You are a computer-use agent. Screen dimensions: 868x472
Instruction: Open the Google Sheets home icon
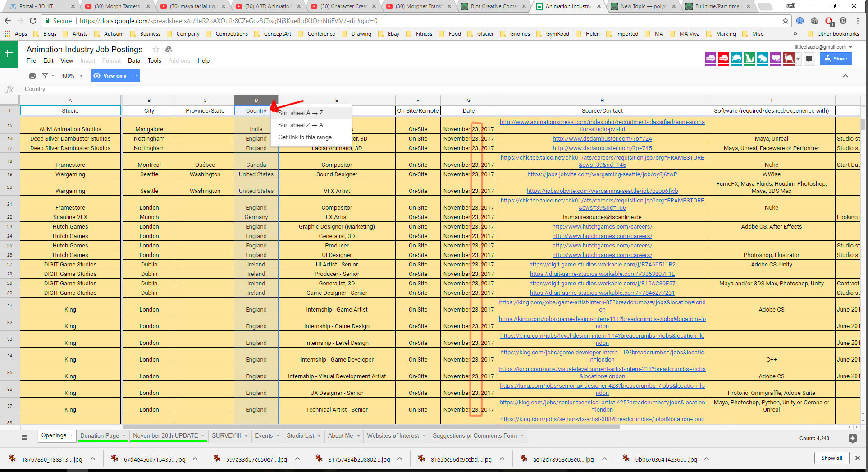click(9, 54)
